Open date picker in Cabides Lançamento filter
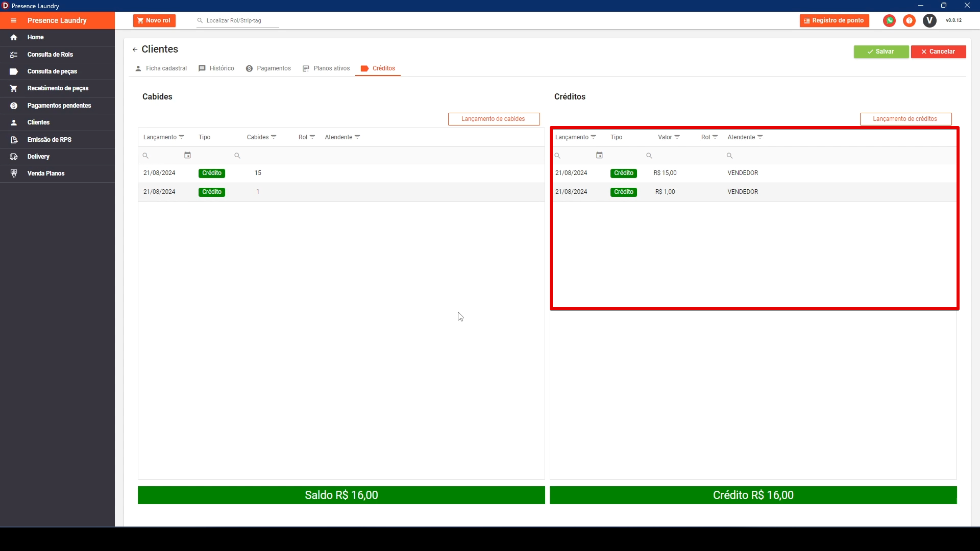 pyautogui.click(x=187, y=156)
